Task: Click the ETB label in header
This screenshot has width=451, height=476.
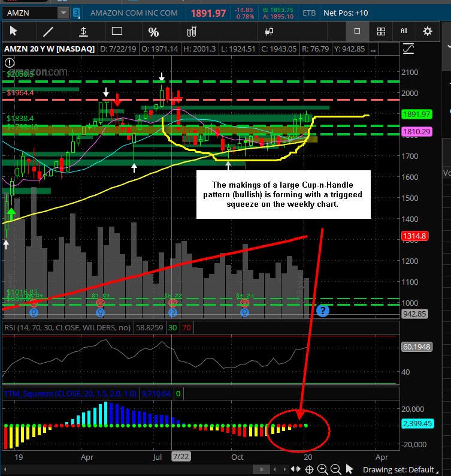Action: 309,13
